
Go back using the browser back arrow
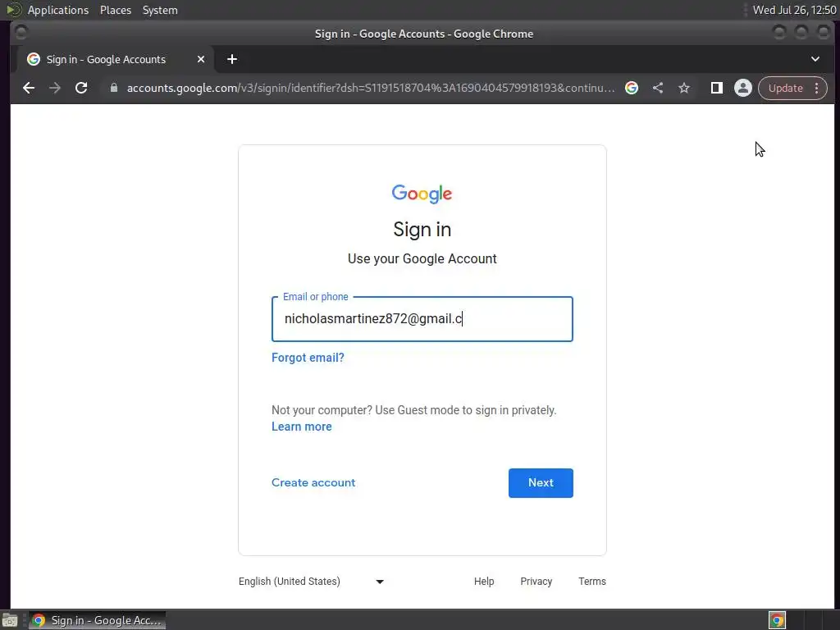29,88
